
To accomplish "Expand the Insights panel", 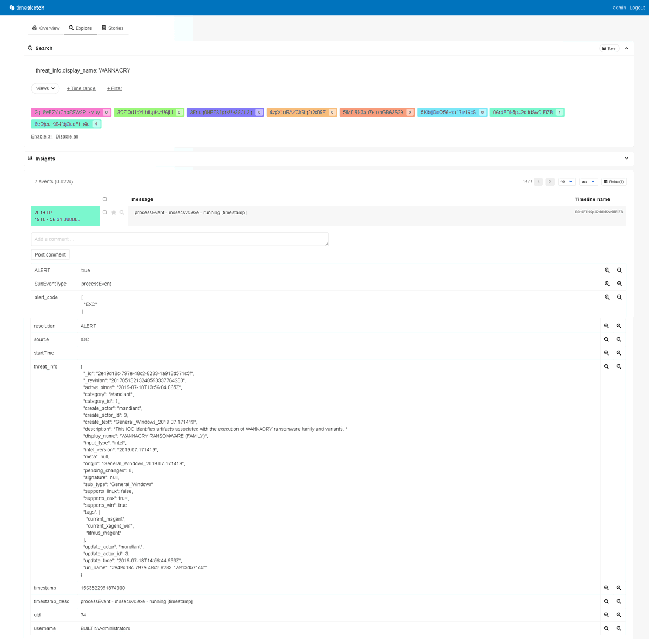I will [626, 158].
